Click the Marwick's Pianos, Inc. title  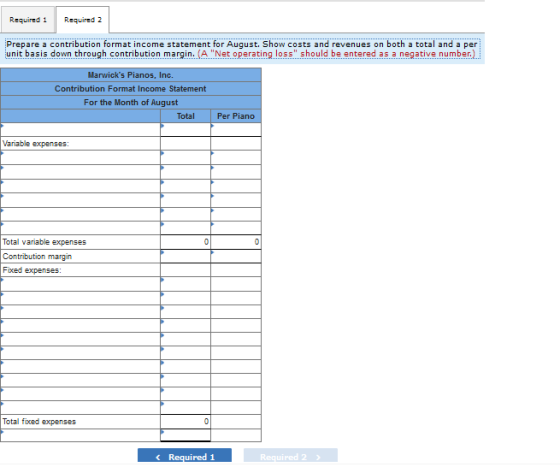[x=130, y=75]
